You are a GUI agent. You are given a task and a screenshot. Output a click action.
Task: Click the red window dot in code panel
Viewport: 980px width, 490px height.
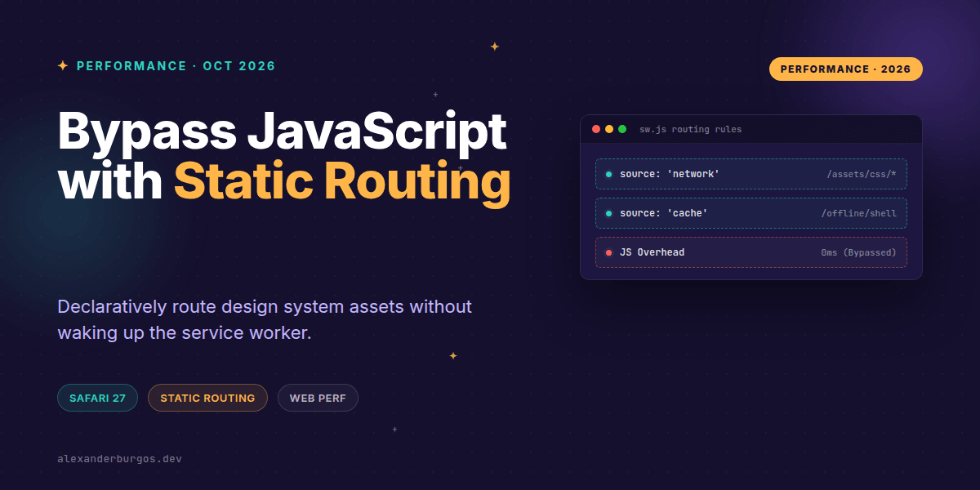click(x=596, y=129)
